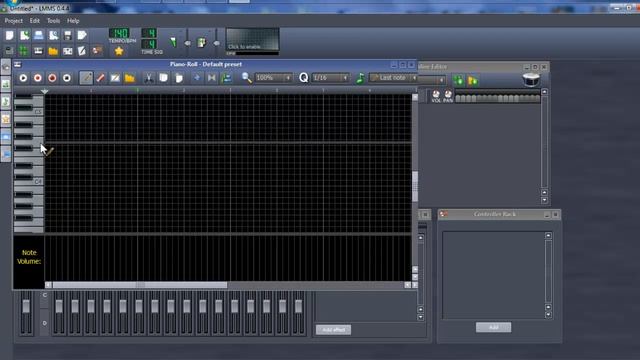Click the Add effect button
The height and width of the screenshot is (360, 640).
[333, 330]
